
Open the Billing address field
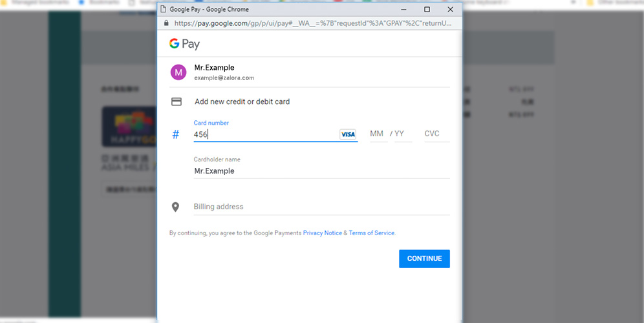click(322, 207)
